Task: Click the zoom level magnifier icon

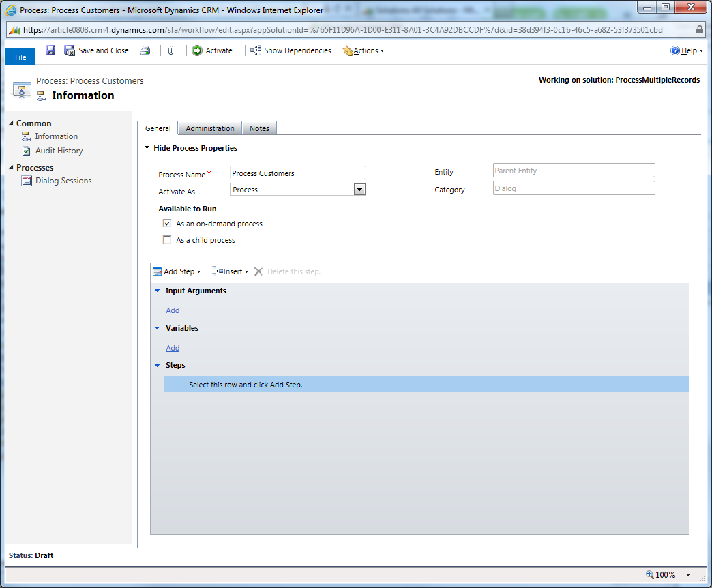Action: pyautogui.click(x=650, y=574)
